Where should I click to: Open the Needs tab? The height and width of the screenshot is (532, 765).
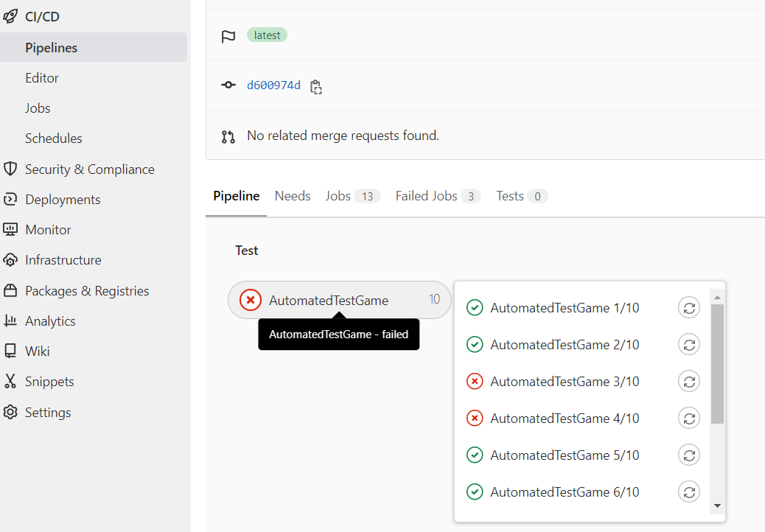pyautogui.click(x=293, y=196)
